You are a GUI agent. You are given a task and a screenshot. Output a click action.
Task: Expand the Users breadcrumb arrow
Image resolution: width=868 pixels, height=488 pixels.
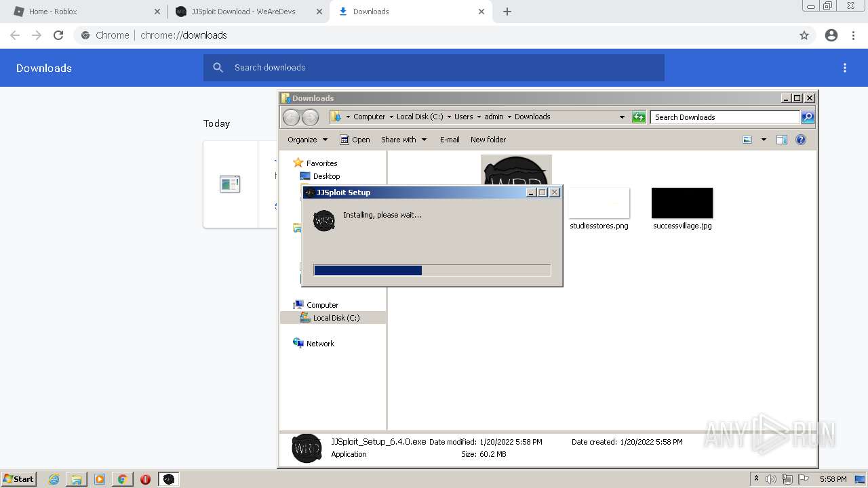coord(479,117)
